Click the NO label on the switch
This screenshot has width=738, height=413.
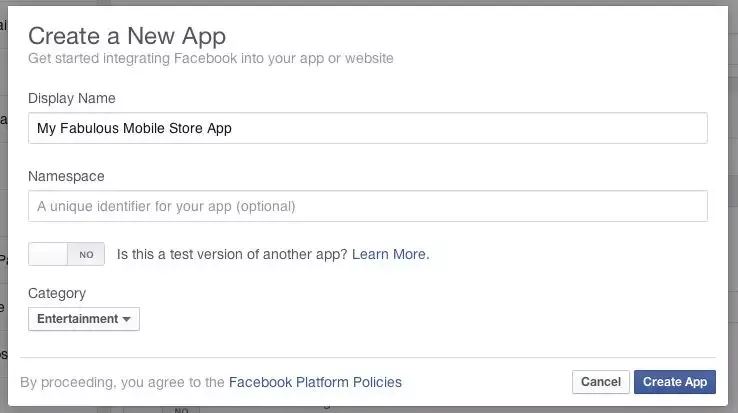[x=86, y=255]
